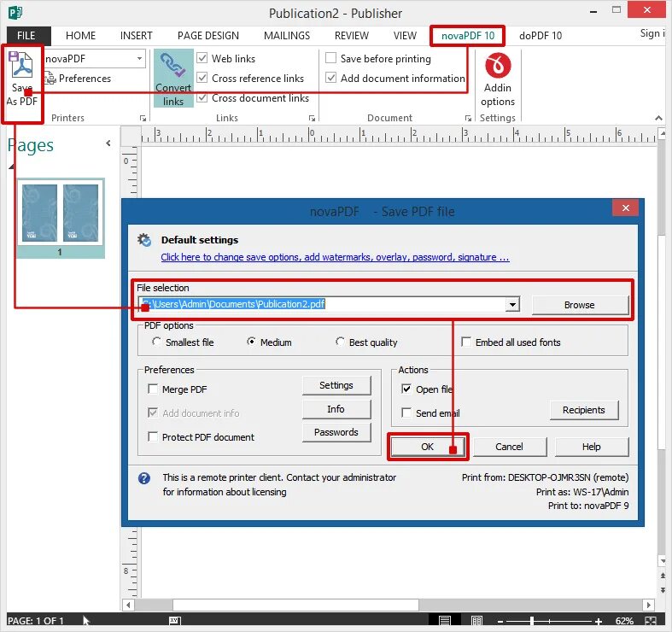Enable Save before printing

330,58
